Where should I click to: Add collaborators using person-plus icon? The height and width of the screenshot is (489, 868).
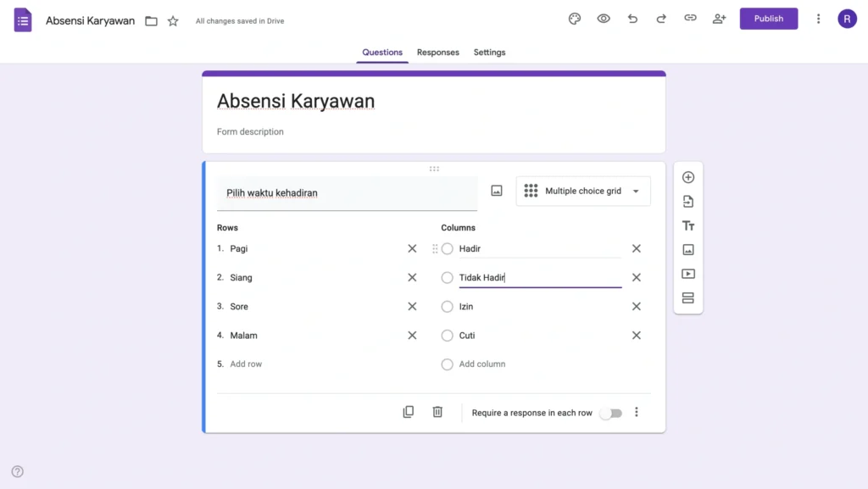click(x=719, y=19)
